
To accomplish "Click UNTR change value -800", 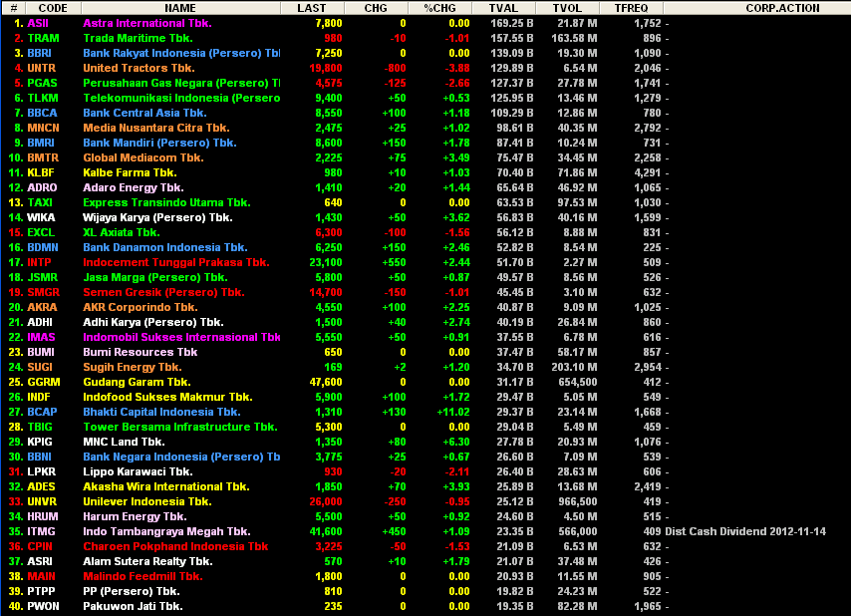I will click(x=395, y=69).
